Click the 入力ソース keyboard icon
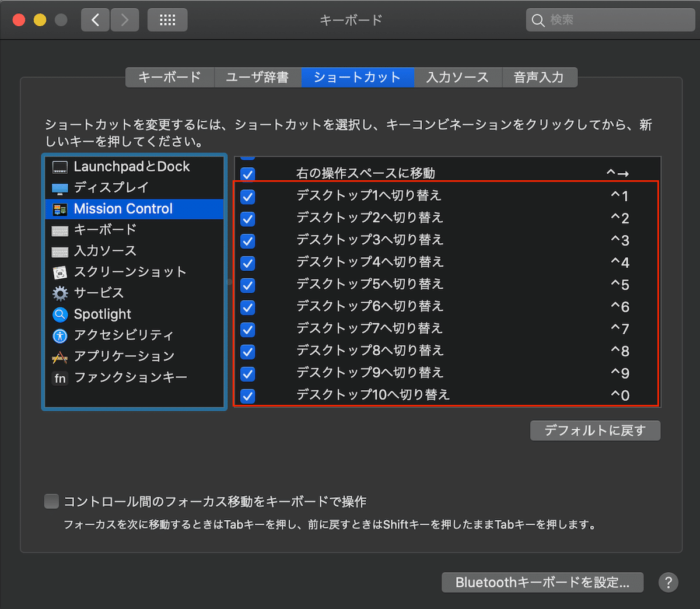700x609 pixels. 60,252
